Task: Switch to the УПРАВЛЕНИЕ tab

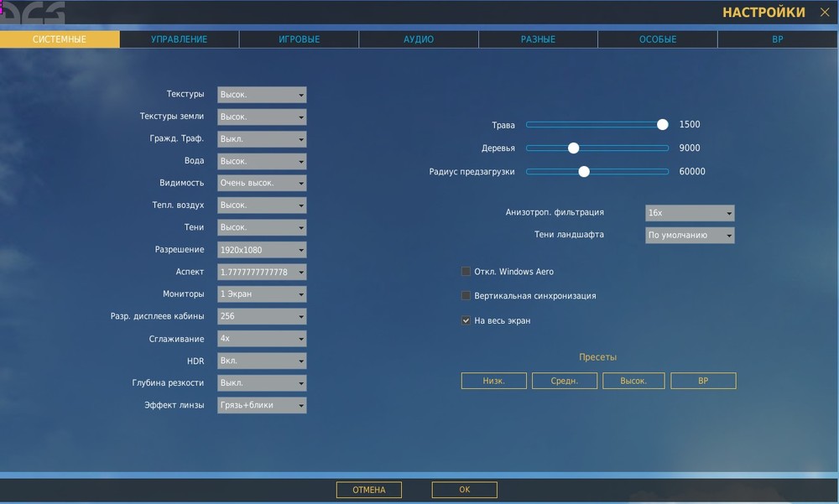Action: tap(180, 39)
